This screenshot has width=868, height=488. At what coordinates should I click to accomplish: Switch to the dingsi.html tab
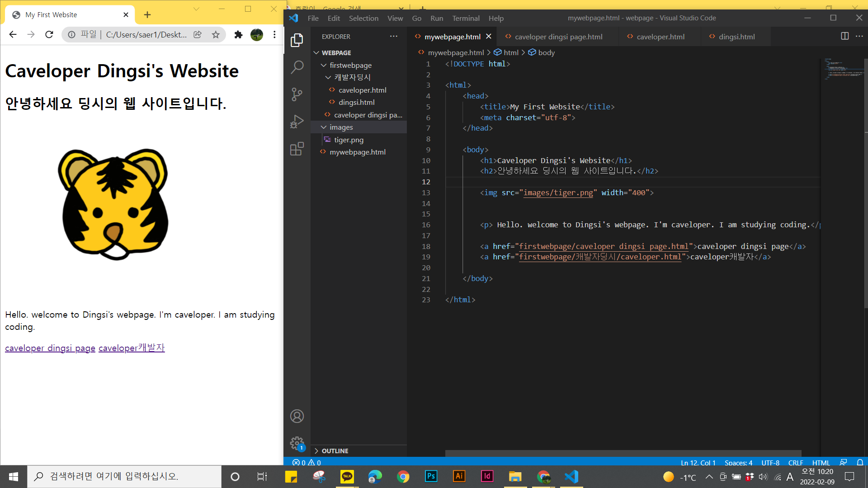click(x=736, y=37)
